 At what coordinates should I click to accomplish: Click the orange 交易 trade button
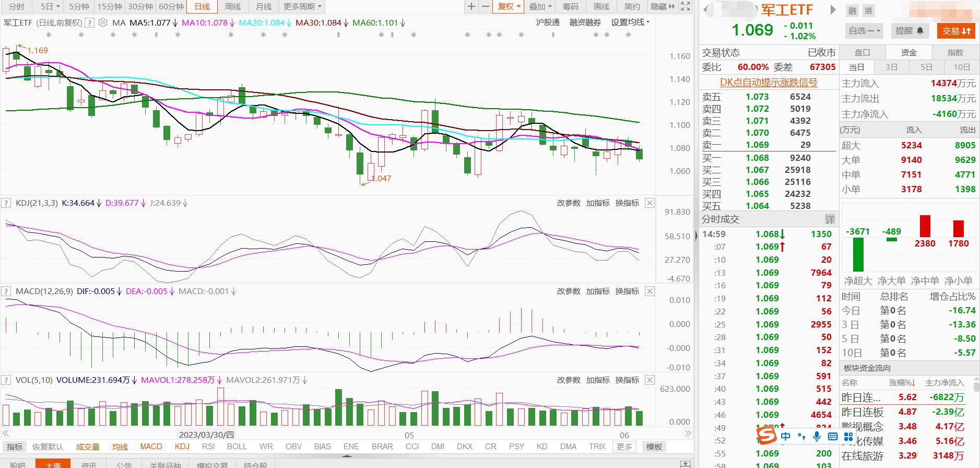pyautogui.click(x=956, y=31)
